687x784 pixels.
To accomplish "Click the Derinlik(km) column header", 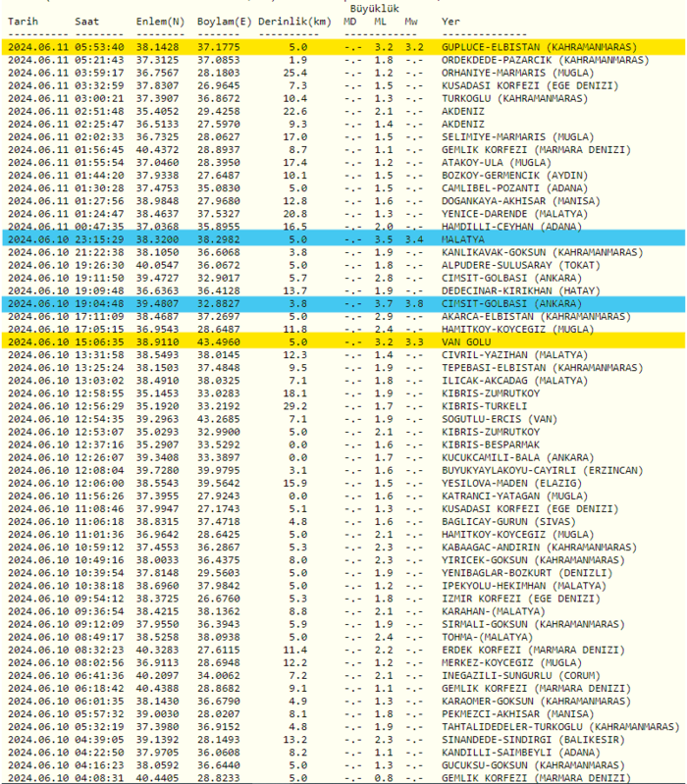I will point(294,21).
